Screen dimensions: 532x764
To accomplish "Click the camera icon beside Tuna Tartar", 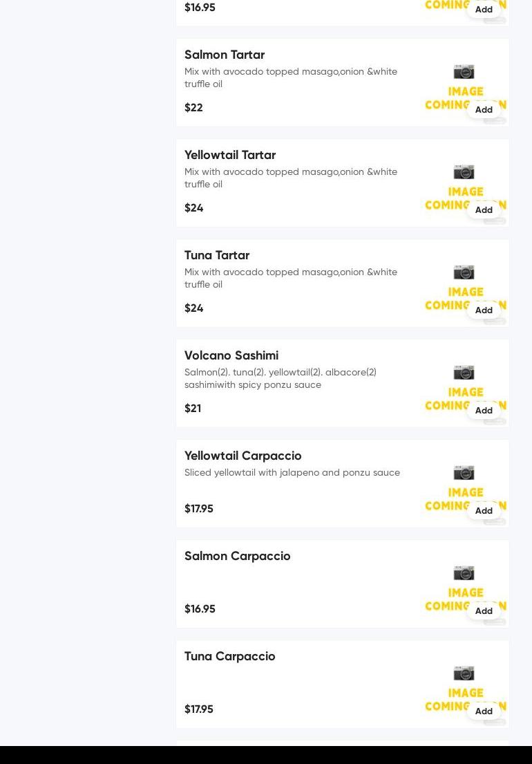I will pyautogui.click(x=464, y=272).
